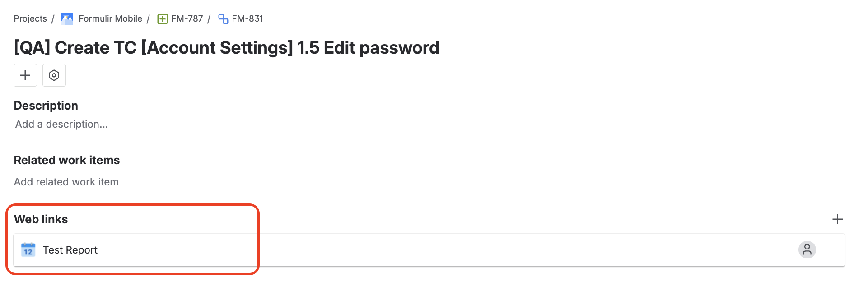This screenshot has width=868, height=286.
Task: Select the FM-831 breadcrumb entry
Action: pos(247,18)
